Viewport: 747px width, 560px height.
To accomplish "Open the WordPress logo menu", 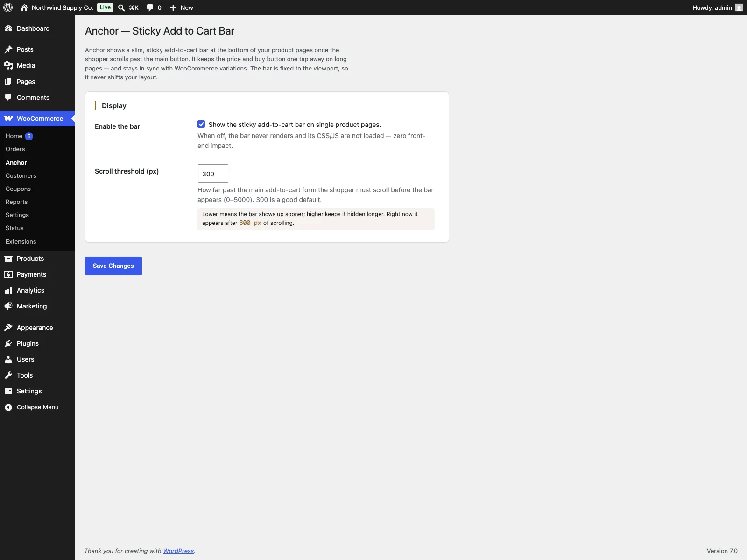I will [x=8, y=7].
